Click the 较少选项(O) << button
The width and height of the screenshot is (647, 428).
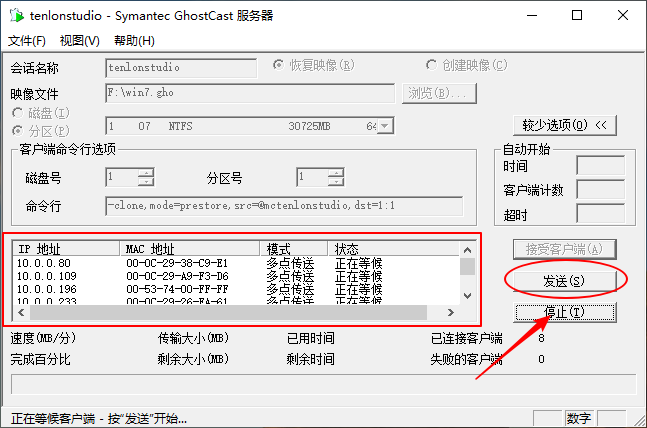564,125
